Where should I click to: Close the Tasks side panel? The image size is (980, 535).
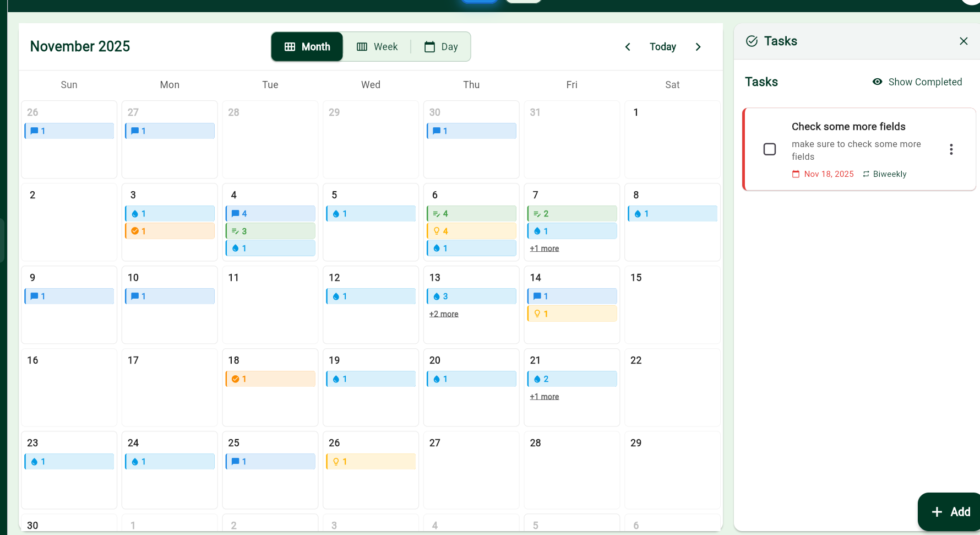(963, 41)
